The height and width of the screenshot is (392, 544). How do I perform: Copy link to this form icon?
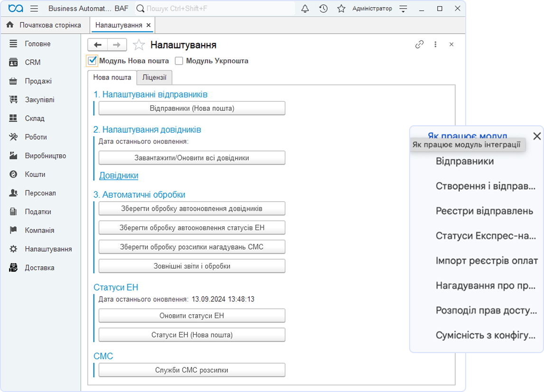pyautogui.click(x=420, y=45)
